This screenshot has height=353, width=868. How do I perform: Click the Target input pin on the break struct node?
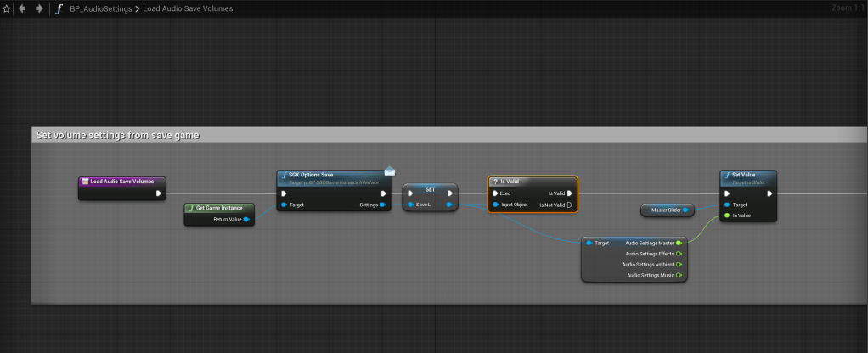coord(589,243)
